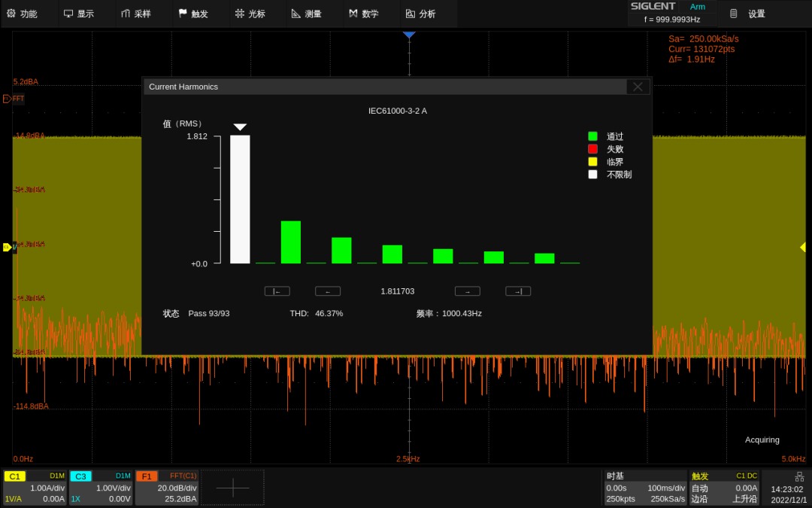Expand the 触发 trigger info panel at bottom
This screenshot has width=812, height=508.
pyautogui.click(x=724, y=487)
